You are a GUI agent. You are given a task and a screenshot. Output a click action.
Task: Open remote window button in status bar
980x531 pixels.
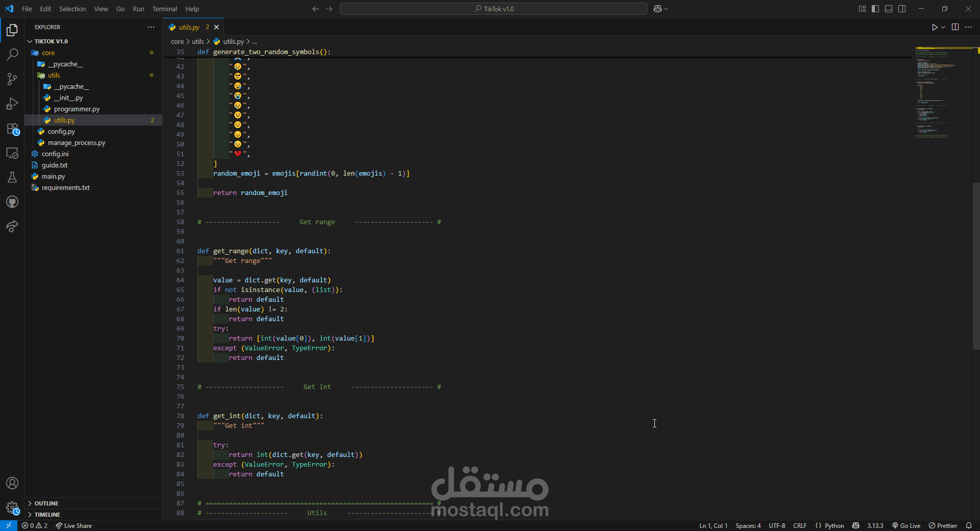pos(9,525)
